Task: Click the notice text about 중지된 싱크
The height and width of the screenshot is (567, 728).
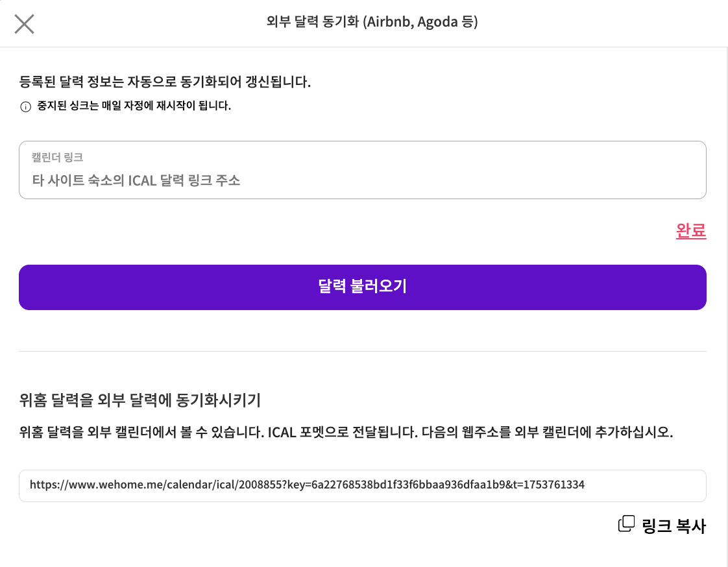Action: point(134,106)
